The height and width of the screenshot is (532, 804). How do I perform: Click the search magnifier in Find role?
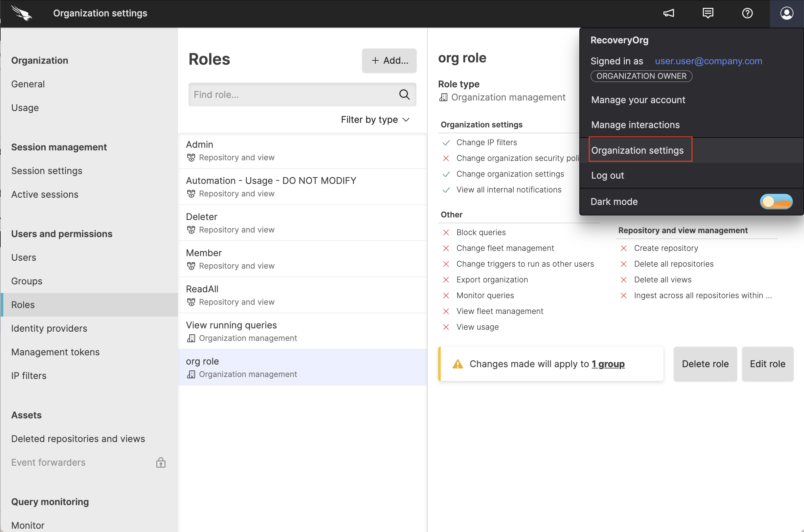(x=404, y=94)
